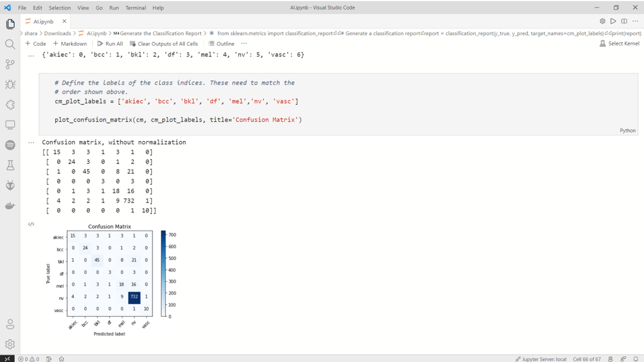Open notifications bell in status bar
The height and width of the screenshot is (362, 644).
click(636, 359)
